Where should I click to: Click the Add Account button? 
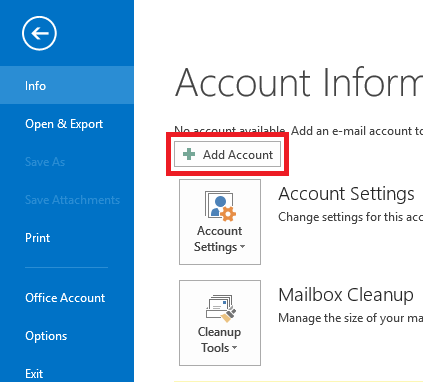[227, 154]
